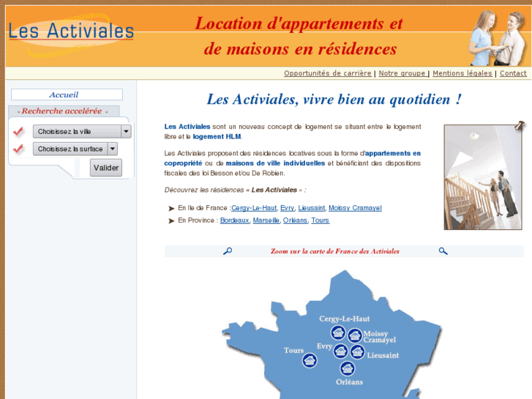This screenshot has width=532, height=399.
Task: Click the arrow of the ville combo box
Action: click(126, 132)
